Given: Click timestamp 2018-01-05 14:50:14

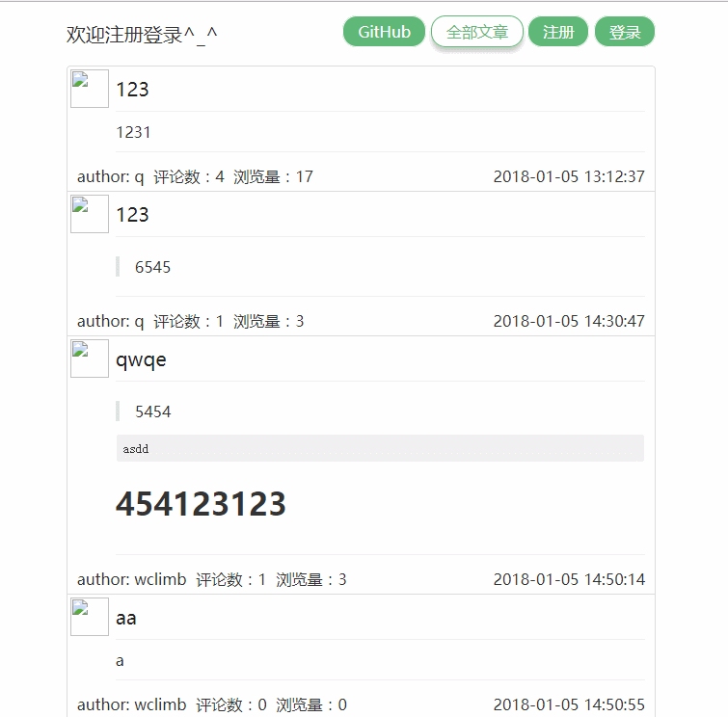Looking at the screenshot, I should coord(569,579).
